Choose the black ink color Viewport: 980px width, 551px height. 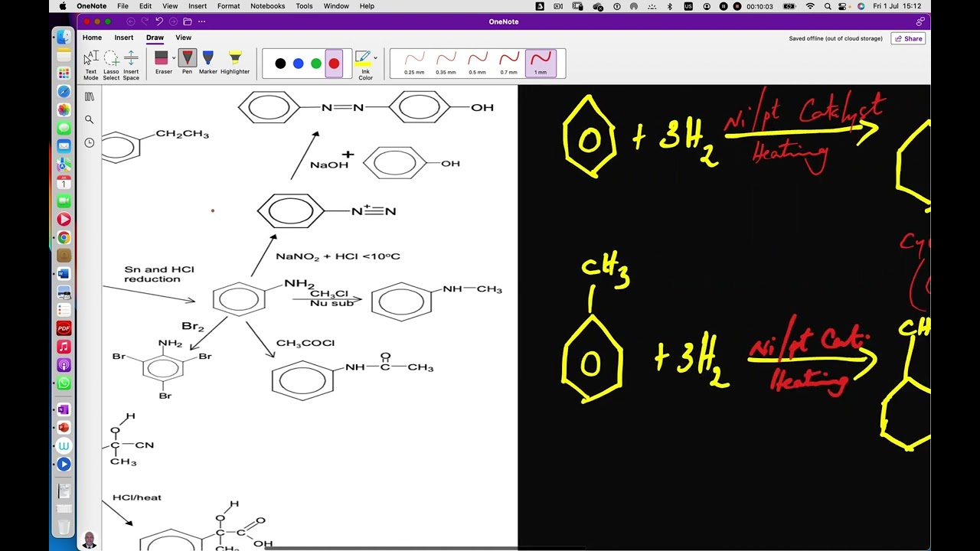click(280, 64)
